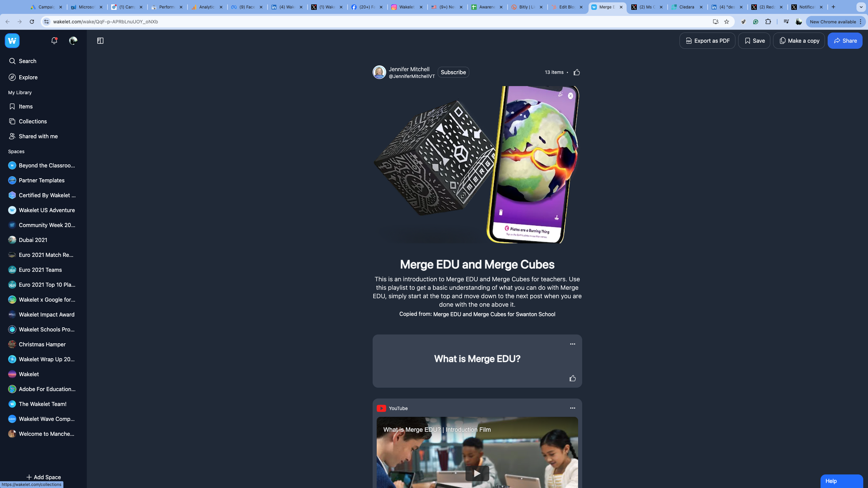Toggle like on this Wakelet
The image size is (868, 488).
(x=576, y=72)
